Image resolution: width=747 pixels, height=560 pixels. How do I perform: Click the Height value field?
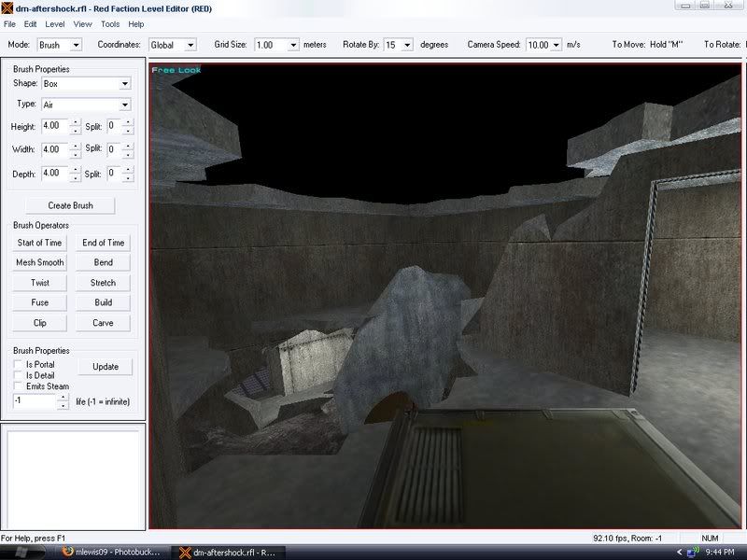coord(55,126)
